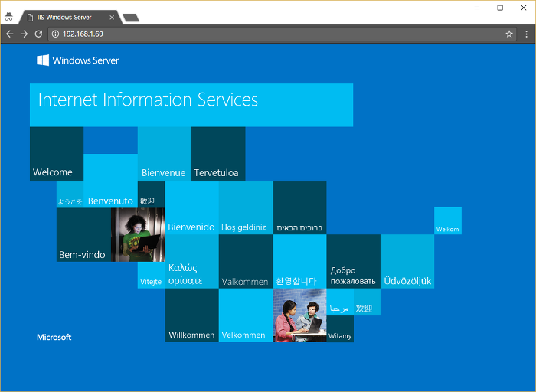Click the Arabic مرحبا tile
This screenshot has height=392, width=536.
[x=340, y=302]
